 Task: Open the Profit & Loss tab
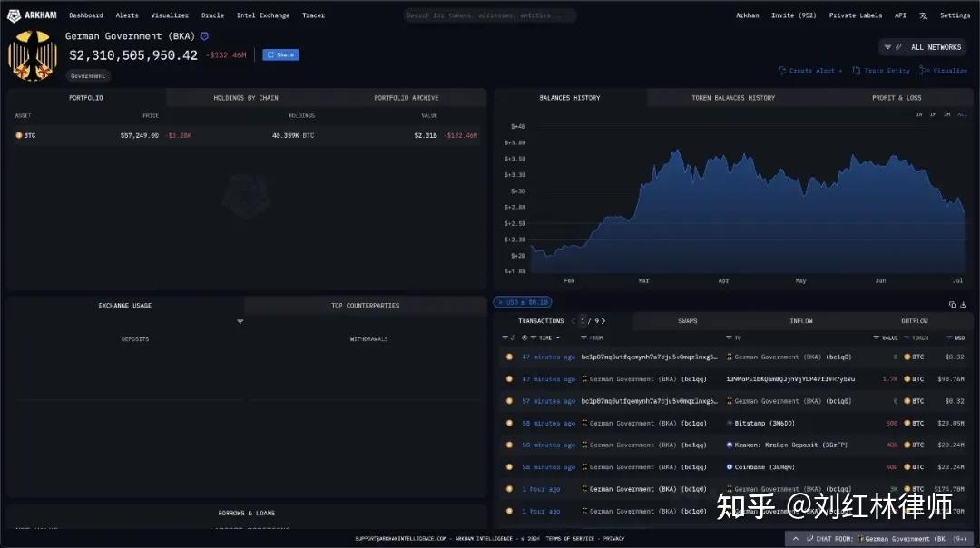pos(896,98)
